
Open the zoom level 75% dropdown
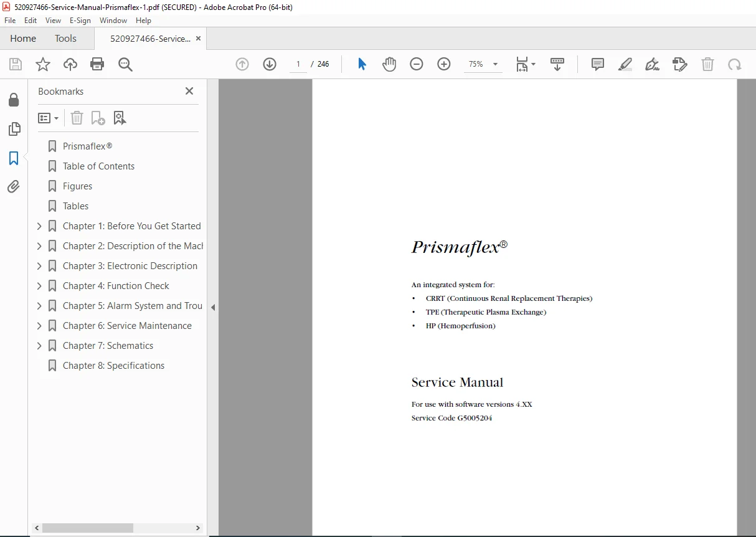tap(484, 64)
